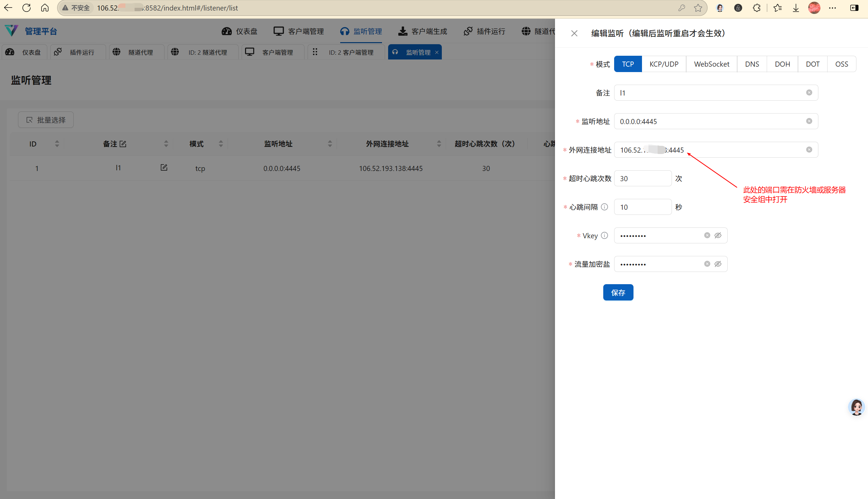This screenshot has height=499, width=868.
Task: Open 仪表盘 in top navigation
Action: pyautogui.click(x=240, y=31)
